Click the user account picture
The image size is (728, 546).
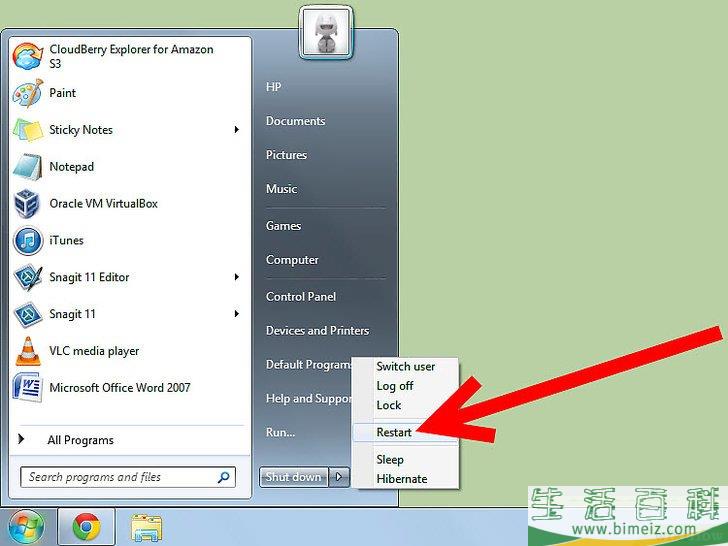coord(326,32)
